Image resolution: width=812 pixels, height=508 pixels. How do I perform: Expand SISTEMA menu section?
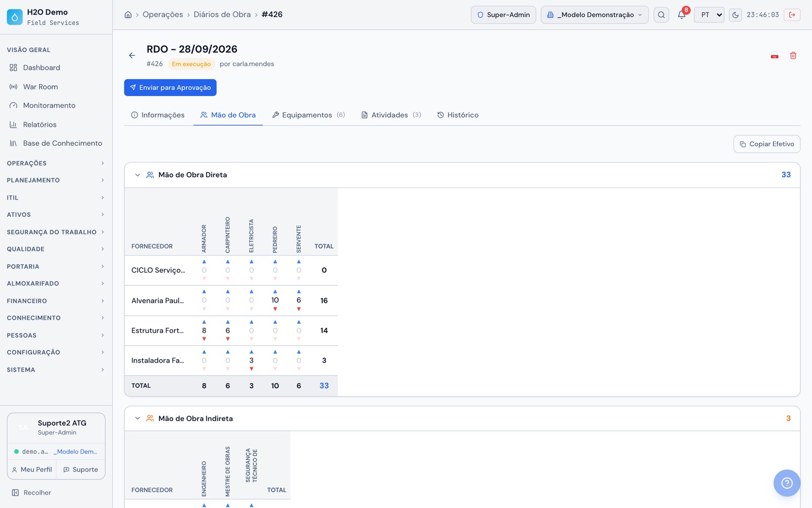pyautogui.click(x=56, y=370)
